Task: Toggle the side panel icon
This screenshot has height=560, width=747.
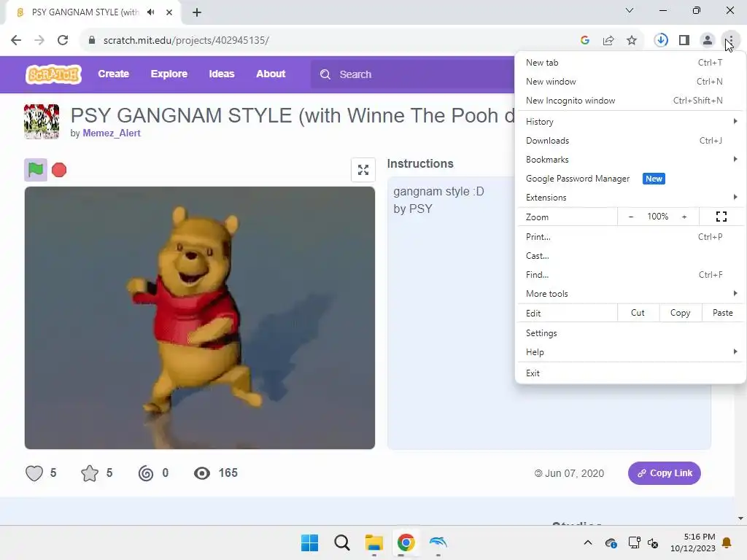Action: (x=684, y=40)
